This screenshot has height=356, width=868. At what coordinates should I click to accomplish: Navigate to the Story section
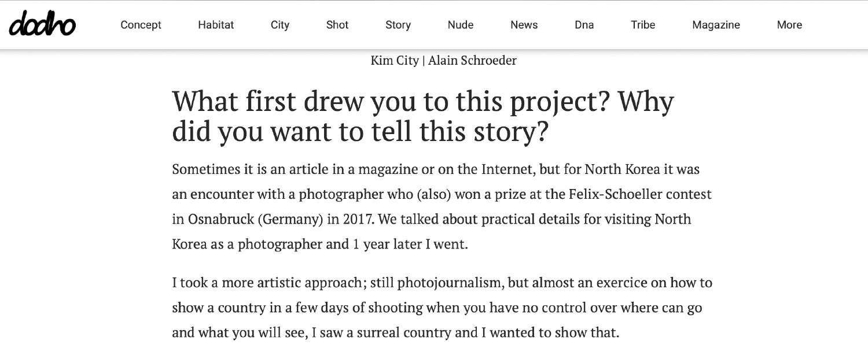pos(398,25)
